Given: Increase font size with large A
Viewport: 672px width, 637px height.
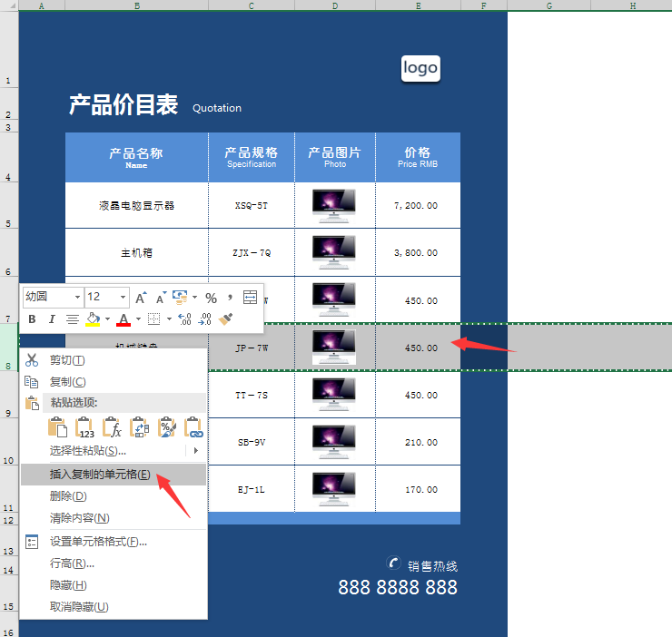Looking at the screenshot, I should coord(141,298).
